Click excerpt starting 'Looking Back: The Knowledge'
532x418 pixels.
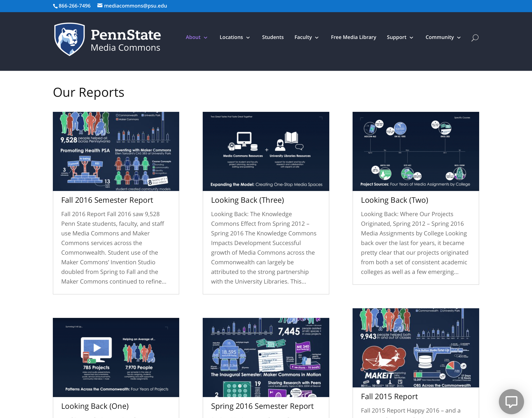(264, 248)
